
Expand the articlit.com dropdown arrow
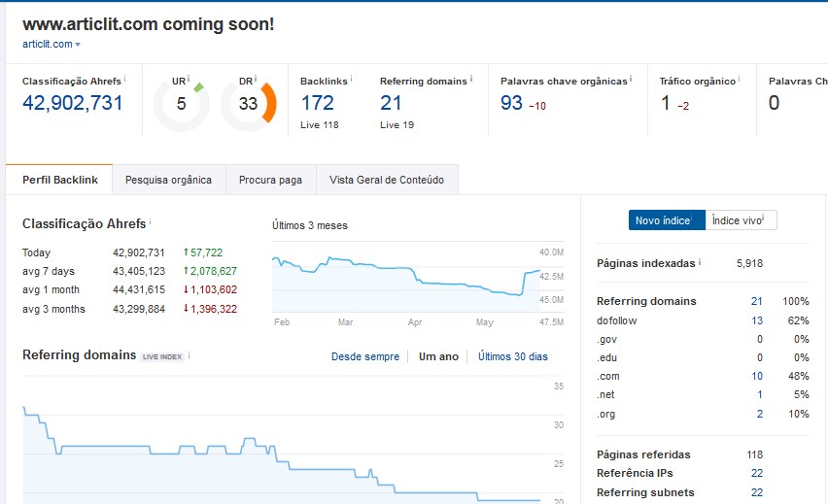(x=78, y=45)
